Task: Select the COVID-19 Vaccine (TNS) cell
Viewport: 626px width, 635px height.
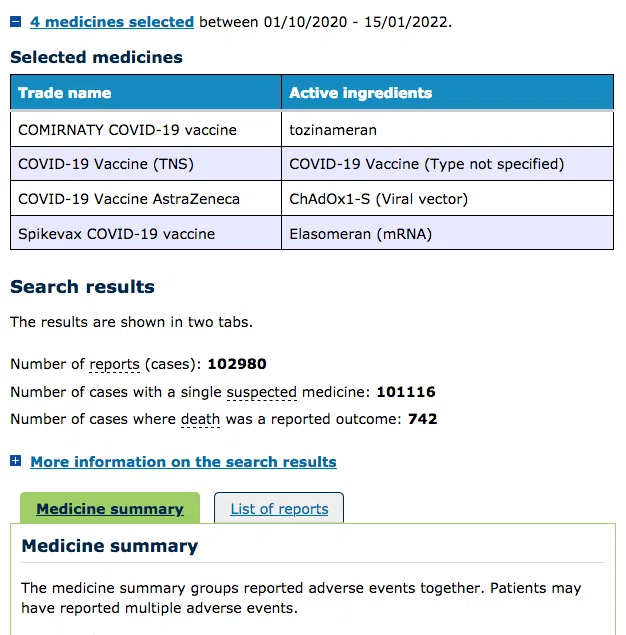Action: [146, 164]
